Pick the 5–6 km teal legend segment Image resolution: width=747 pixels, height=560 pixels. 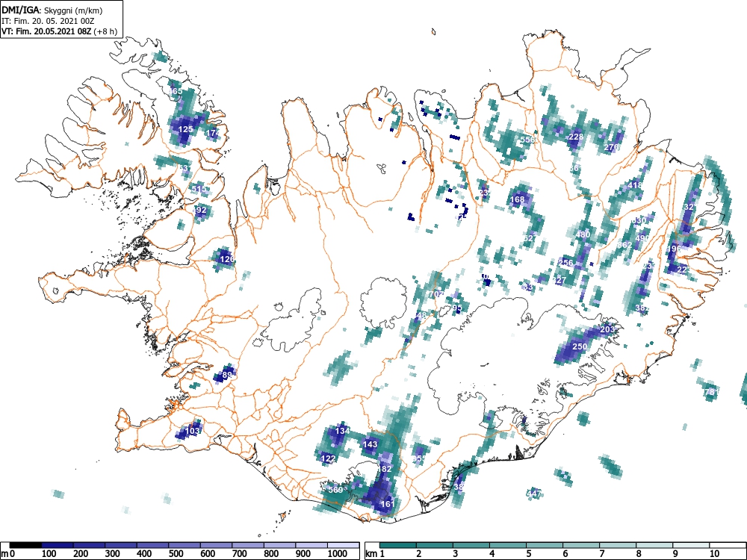click(545, 545)
